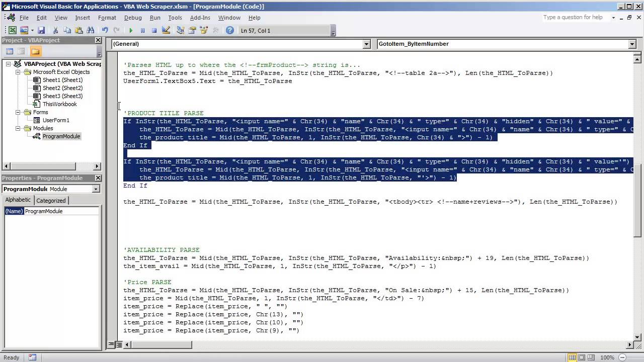Click the macro record icon in status bar
Viewport: 644px width, 362px height.
(x=32, y=357)
